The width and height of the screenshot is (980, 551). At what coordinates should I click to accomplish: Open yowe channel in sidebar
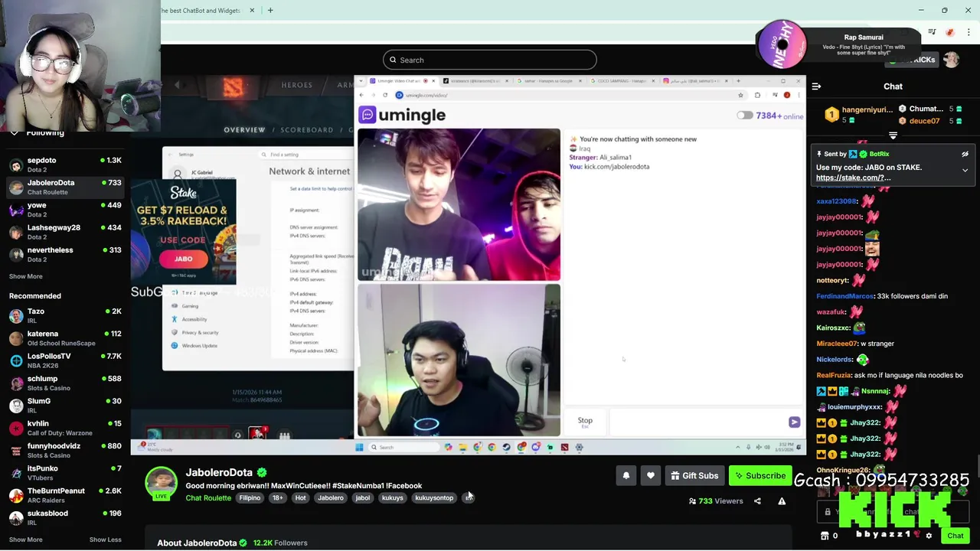pos(65,210)
